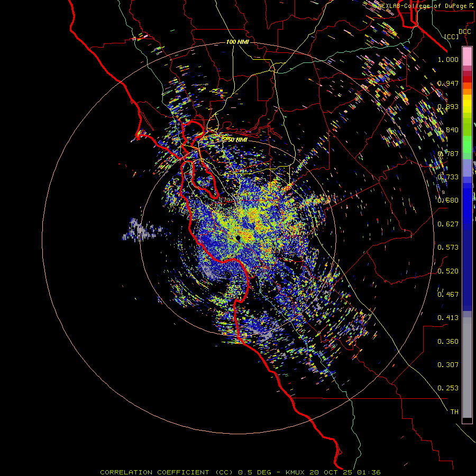476x476 pixels.
Task: Click the "0.307" scale value
Action: click(x=448, y=365)
